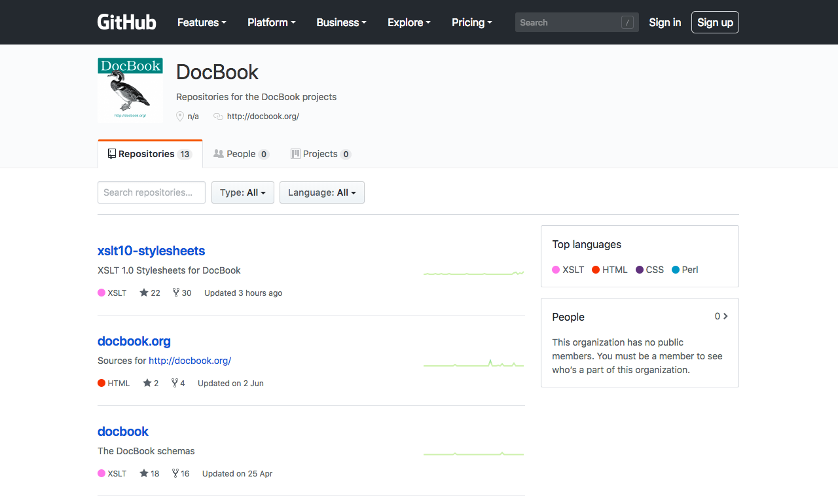Switch to the Projects tab

(x=321, y=154)
